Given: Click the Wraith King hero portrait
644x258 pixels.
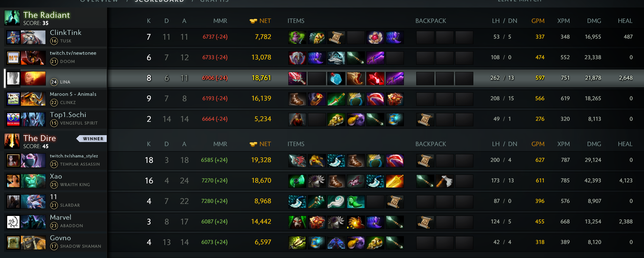Looking at the screenshot, I should (x=33, y=181).
